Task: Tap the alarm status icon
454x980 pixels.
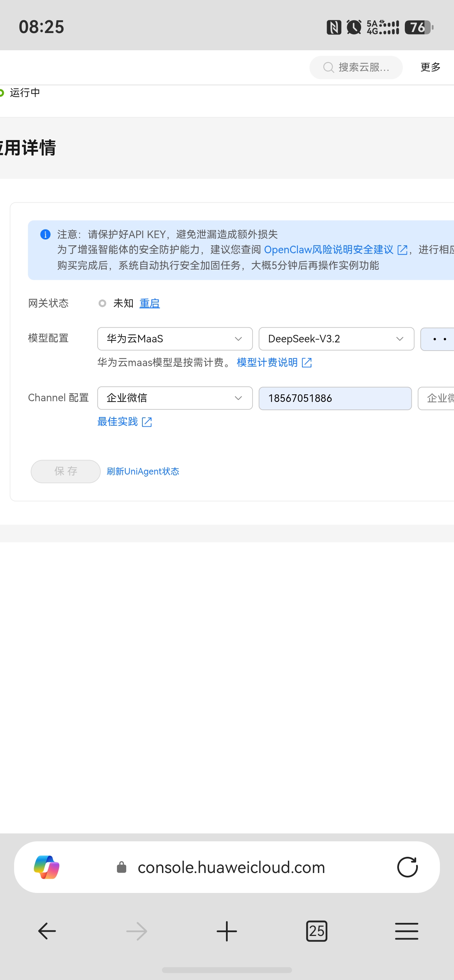Action: (354, 28)
